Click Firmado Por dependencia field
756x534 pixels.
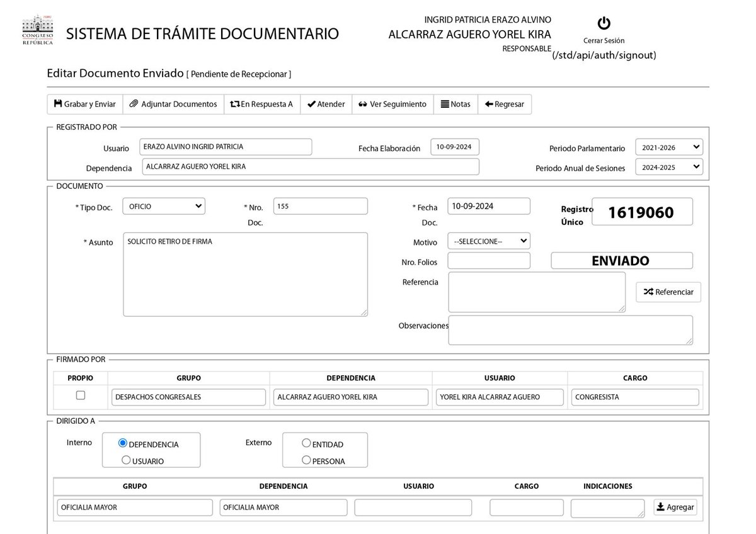point(351,397)
